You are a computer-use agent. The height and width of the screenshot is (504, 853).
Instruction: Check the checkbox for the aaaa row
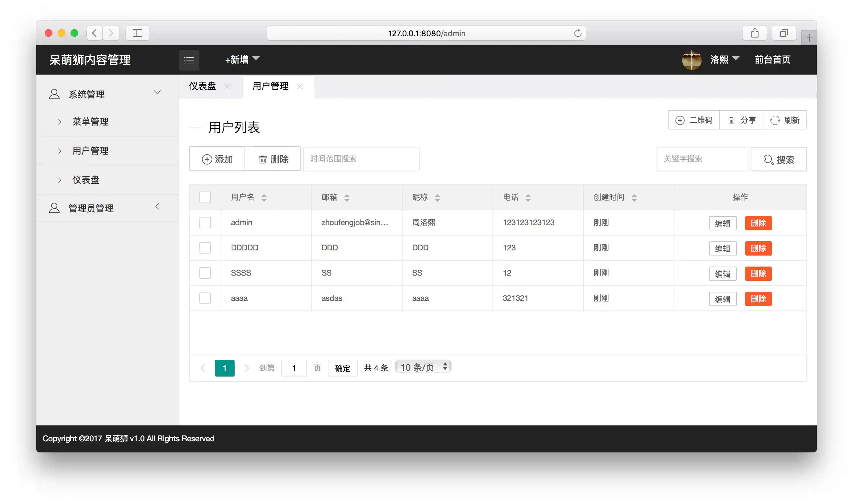[205, 298]
